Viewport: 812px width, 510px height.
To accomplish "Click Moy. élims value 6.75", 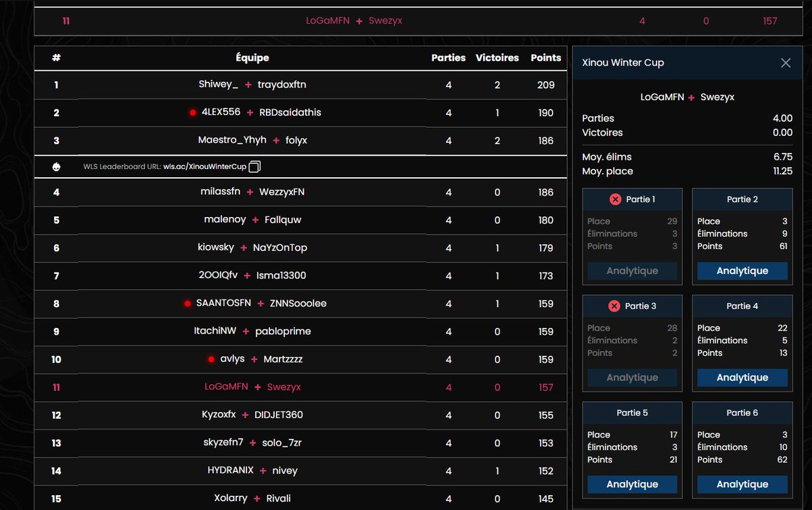I will point(782,157).
